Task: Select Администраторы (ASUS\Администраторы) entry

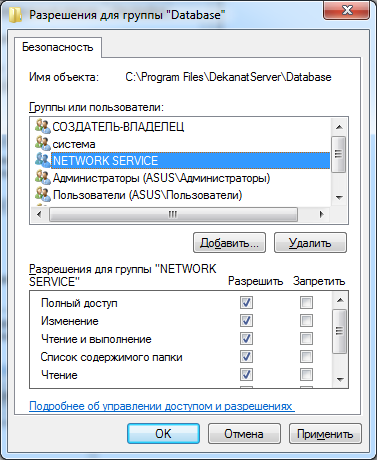Action: tap(161, 178)
